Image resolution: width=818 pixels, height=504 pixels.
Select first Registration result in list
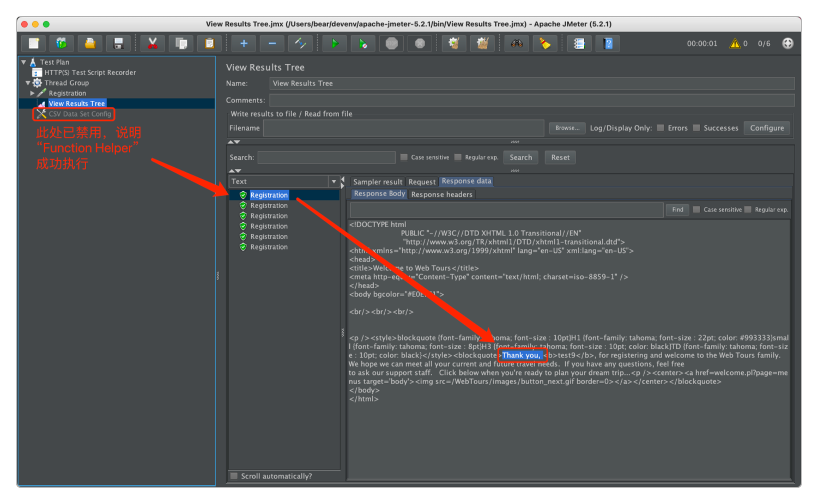(269, 195)
